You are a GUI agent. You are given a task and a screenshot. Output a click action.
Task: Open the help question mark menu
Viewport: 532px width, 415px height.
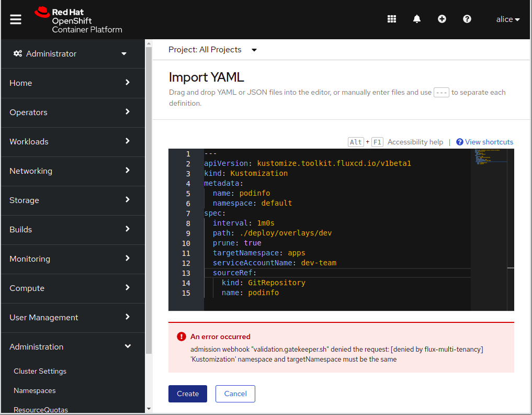point(467,19)
